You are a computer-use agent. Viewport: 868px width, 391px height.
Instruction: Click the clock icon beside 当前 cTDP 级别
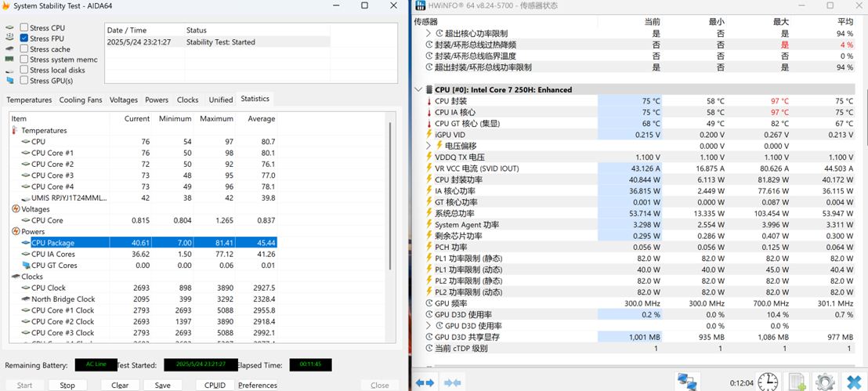point(429,349)
